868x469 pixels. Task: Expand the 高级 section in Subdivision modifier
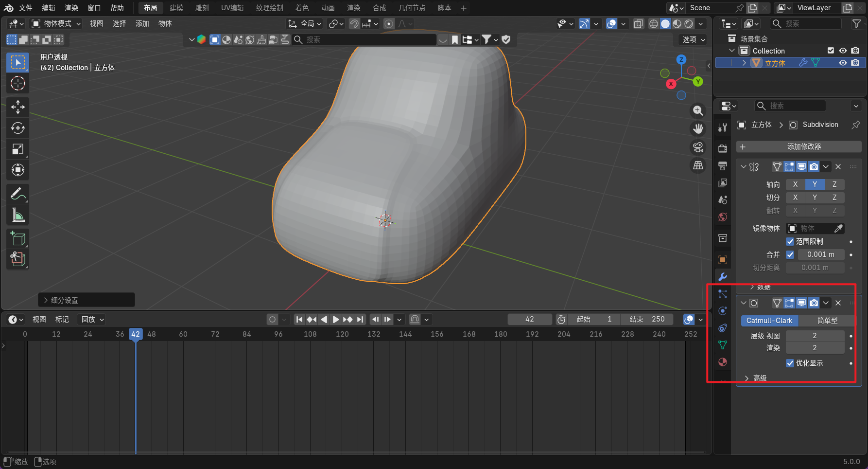tap(756, 378)
